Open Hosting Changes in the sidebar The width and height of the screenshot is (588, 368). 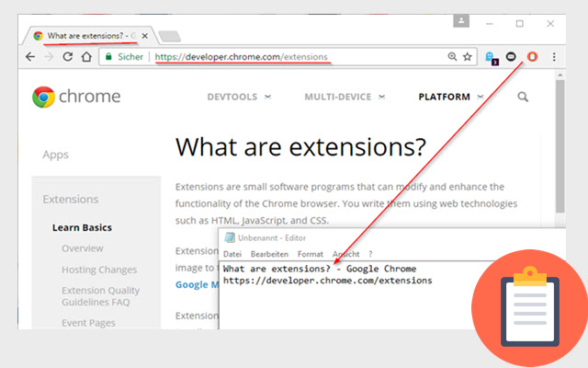99,270
